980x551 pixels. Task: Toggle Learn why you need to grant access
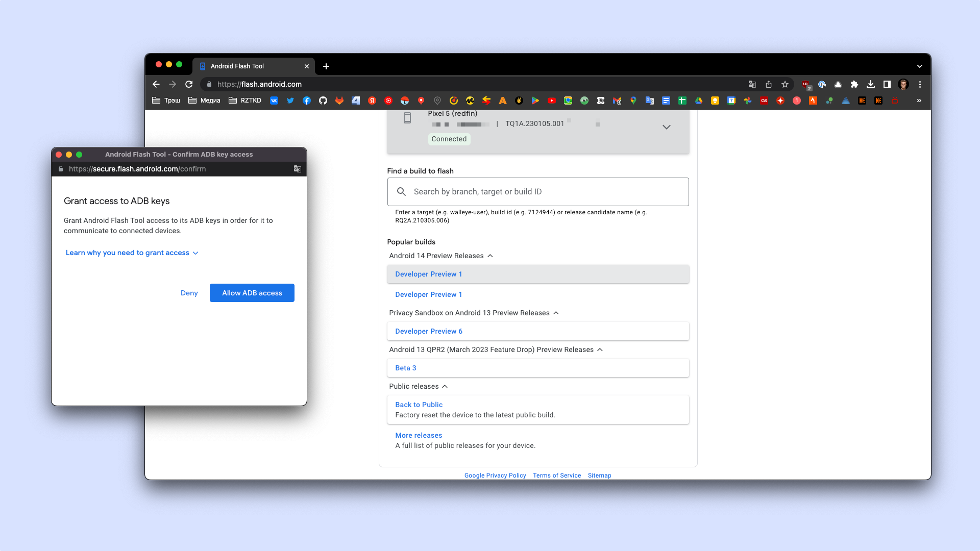tap(132, 253)
